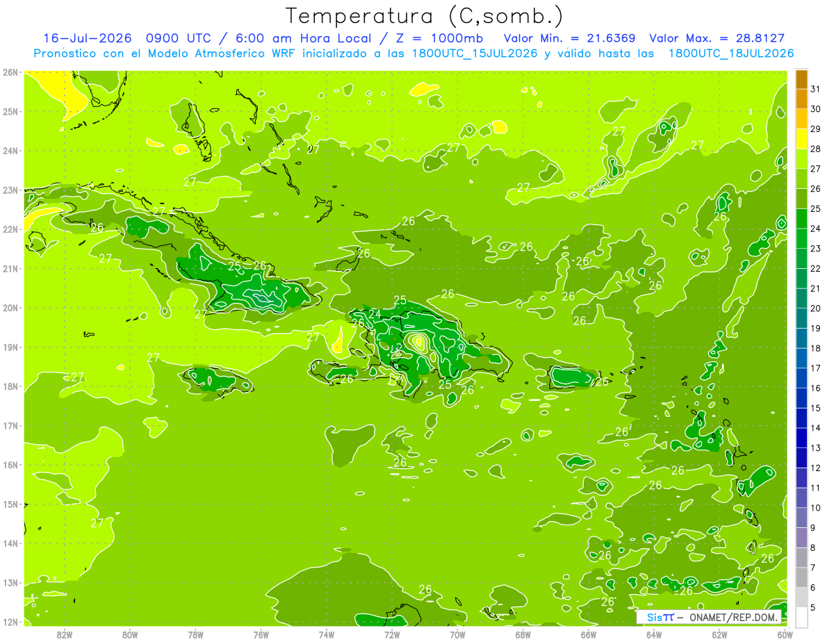The height and width of the screenshot is (644, 834).
Task: Click the latitude label "12N"
Action: (x=10, y=622)
